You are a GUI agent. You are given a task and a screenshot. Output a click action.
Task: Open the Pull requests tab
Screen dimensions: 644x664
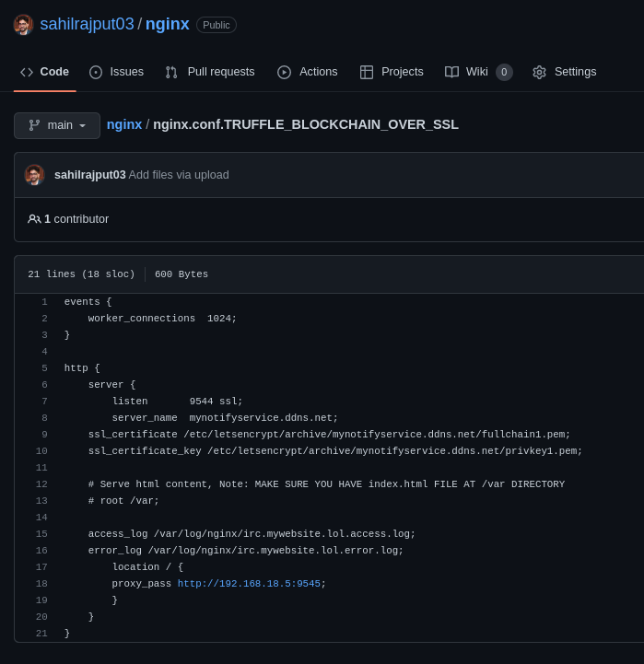click(x=210, y=72)
